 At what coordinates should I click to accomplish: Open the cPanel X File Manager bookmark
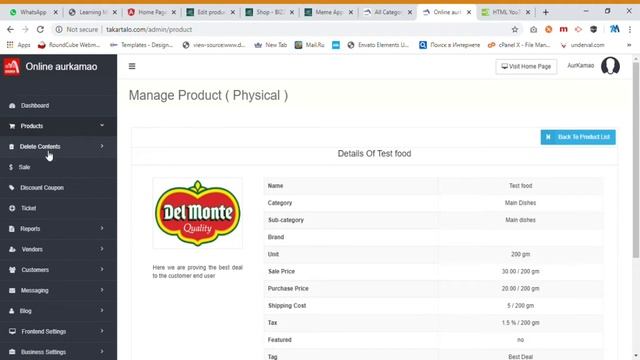click(x=519, y=45)
